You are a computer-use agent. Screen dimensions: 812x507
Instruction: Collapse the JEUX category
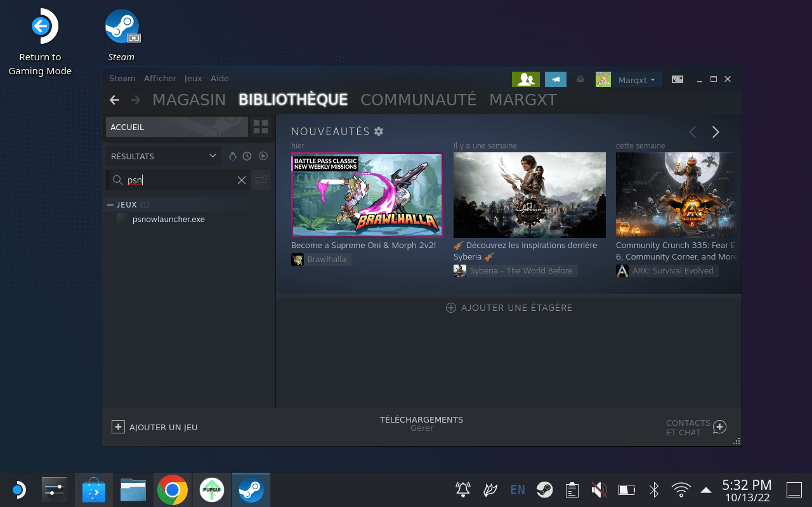click(110, 204)
